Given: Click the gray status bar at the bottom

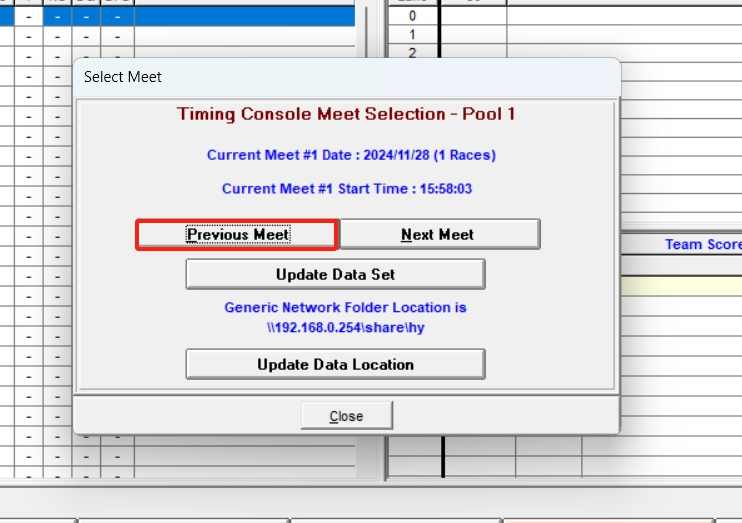Looking at the screenshot, I should tap(370, 500).
